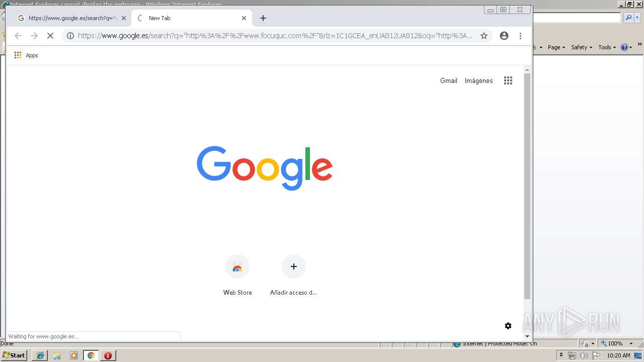Open the Chrome profile avatar menu
Viewport: 644px width, 362px height.
click(504, 36)
